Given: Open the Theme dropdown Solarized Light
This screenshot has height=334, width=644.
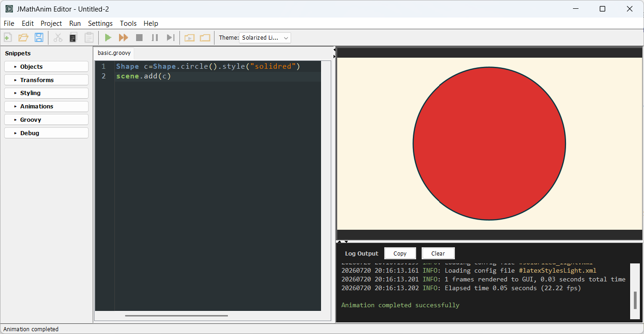Looking at the screenshot, I should point(265,38).
